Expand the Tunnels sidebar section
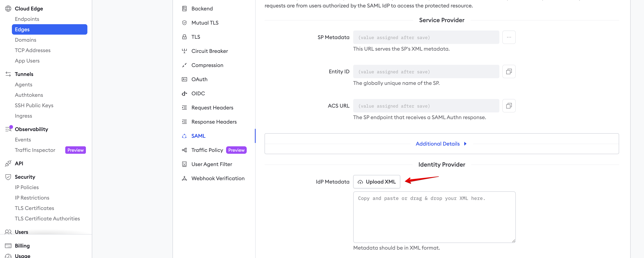Viewport: 644px width, 258px height. click(x=24, y=74)
